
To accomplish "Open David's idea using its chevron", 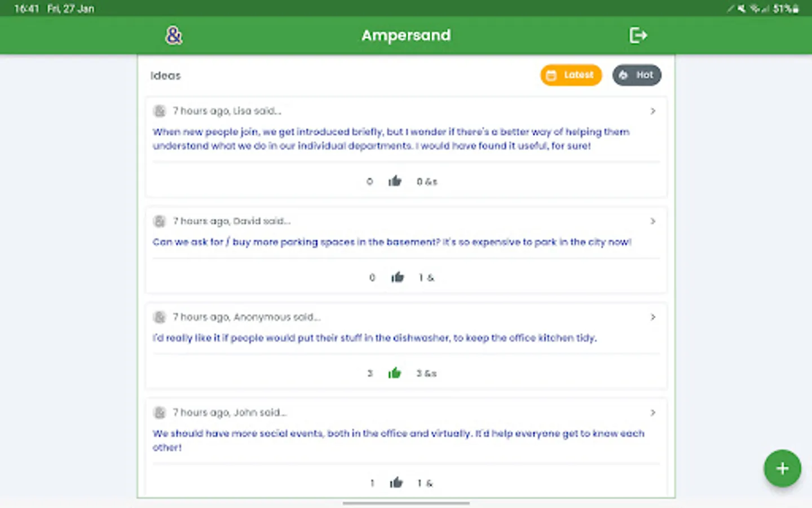I will (x=653, y=221).
